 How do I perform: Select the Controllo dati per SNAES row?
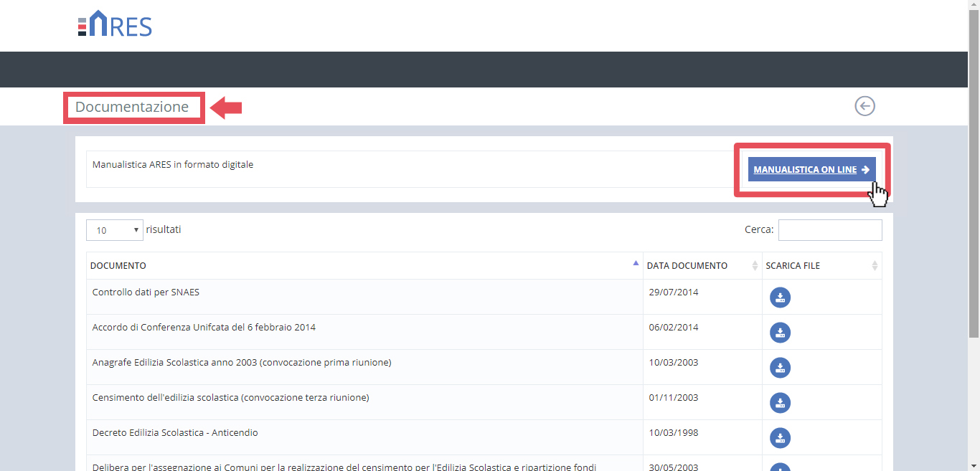[146, 292]
